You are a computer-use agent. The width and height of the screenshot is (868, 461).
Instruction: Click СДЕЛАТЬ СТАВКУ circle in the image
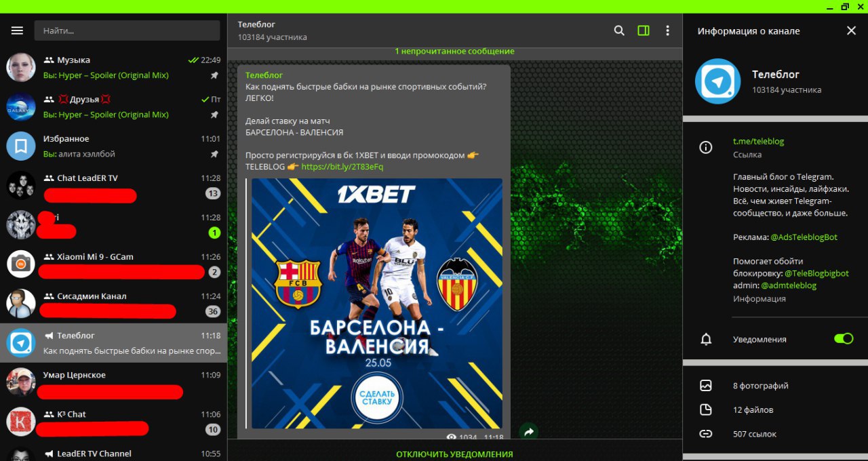coord(377,398)
